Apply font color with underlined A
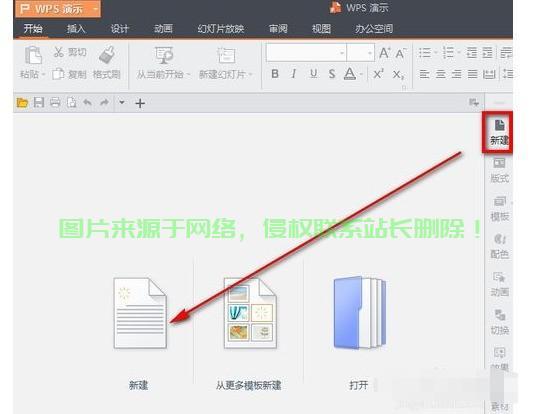Viewport: 541px width, 414px height. tap(350, 74)
